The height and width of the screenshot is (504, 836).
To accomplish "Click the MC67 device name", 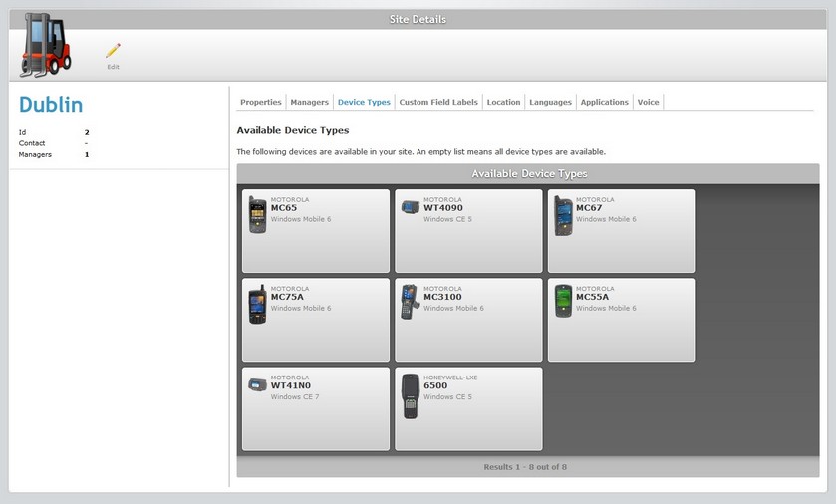I will [589, 208].
